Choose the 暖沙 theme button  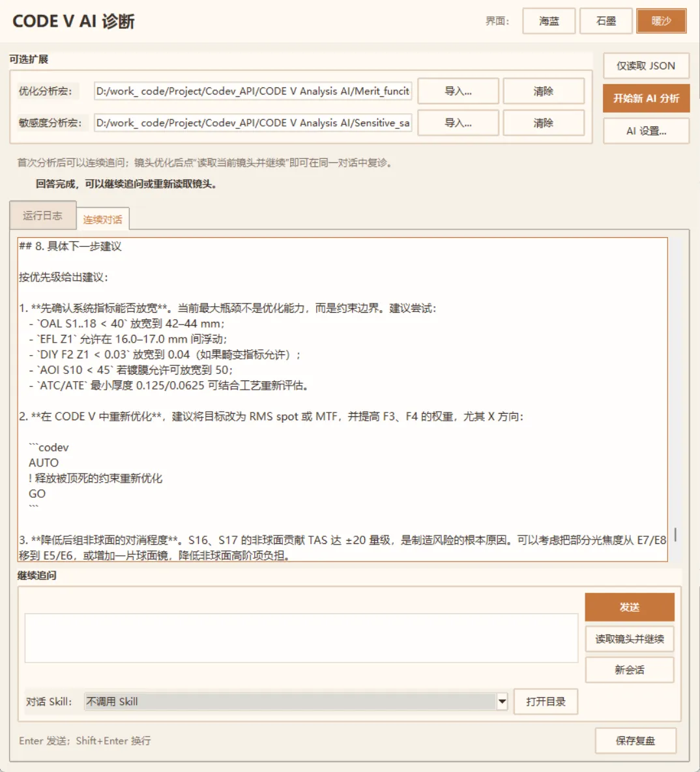click(x=661, y=21)
